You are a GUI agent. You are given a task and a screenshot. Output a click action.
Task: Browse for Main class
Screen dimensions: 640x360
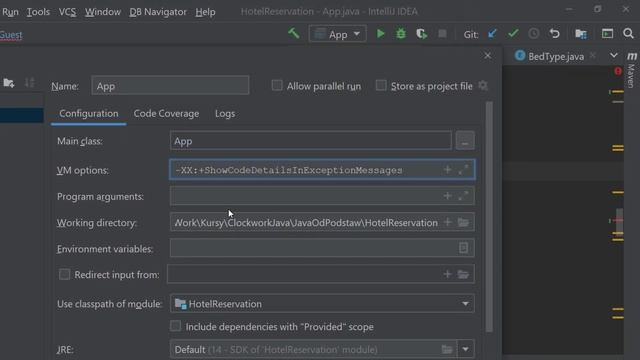click(465, 141)
